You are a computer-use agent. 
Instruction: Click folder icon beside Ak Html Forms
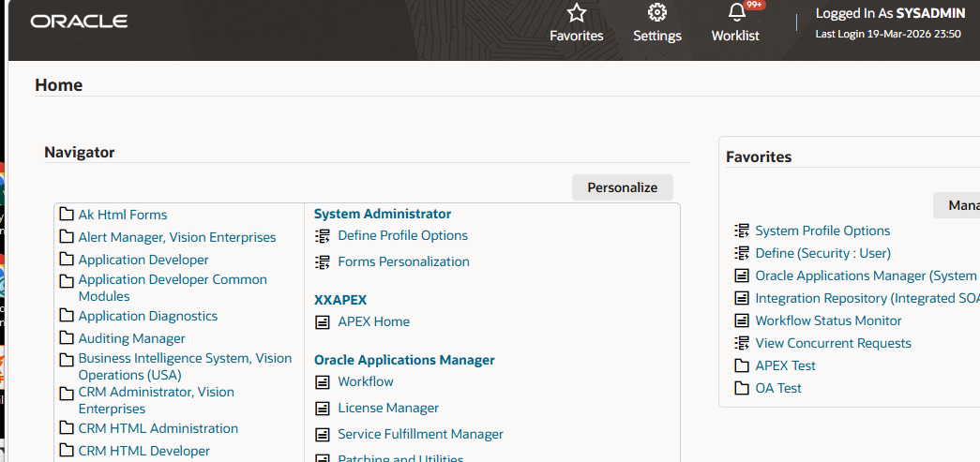(x=67, y=215)
